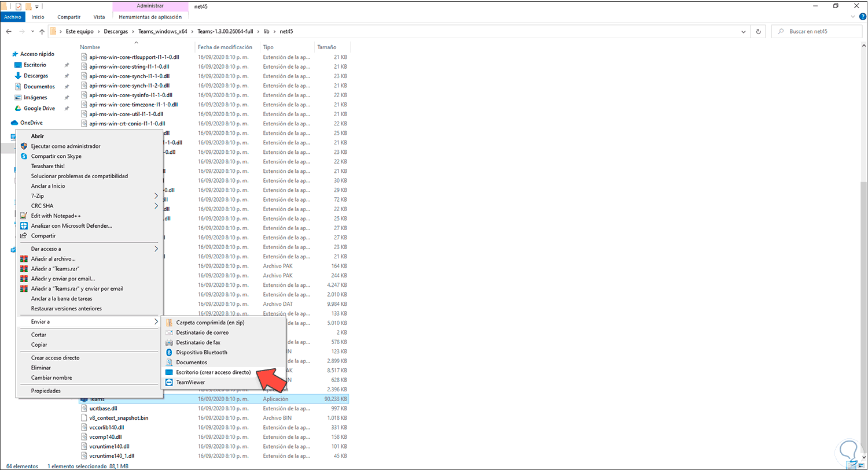This screenshot has width=868, height=470.
Task: Click the Microsoft Defender icon in the context menu
Action: [x=24, y=226]
